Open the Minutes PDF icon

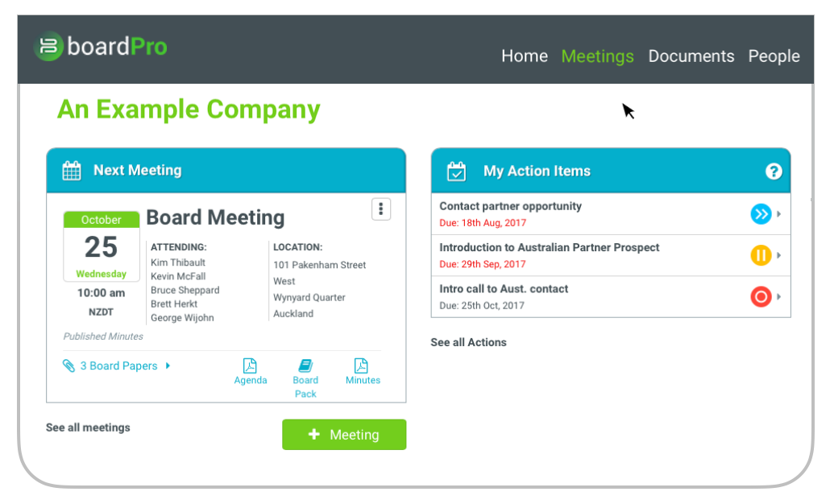coord(362,366)
